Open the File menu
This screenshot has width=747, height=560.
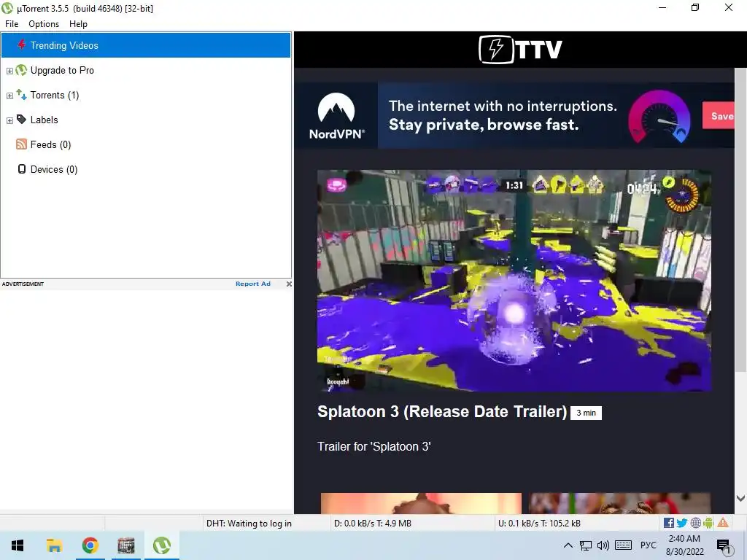coord(12,24)
